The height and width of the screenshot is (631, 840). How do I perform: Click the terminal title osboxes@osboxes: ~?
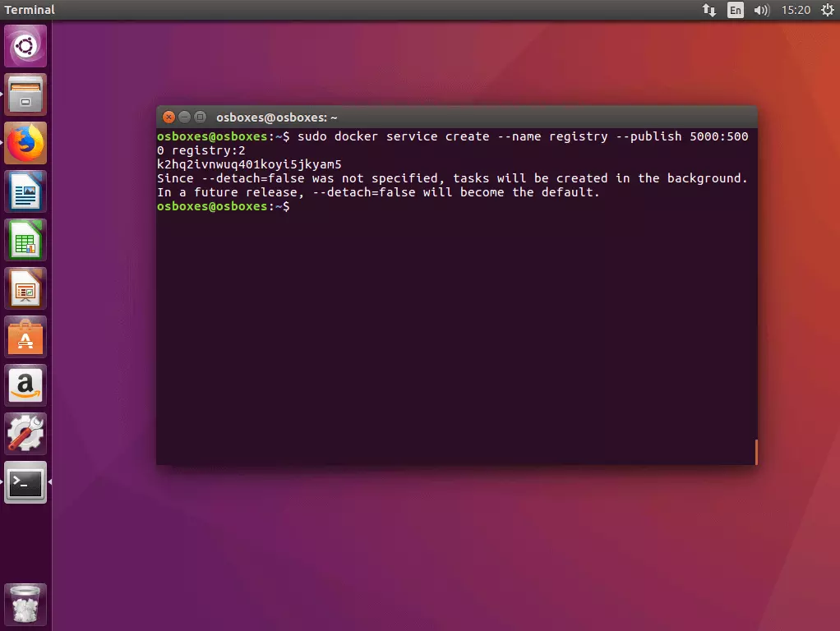tap(277, 117)
